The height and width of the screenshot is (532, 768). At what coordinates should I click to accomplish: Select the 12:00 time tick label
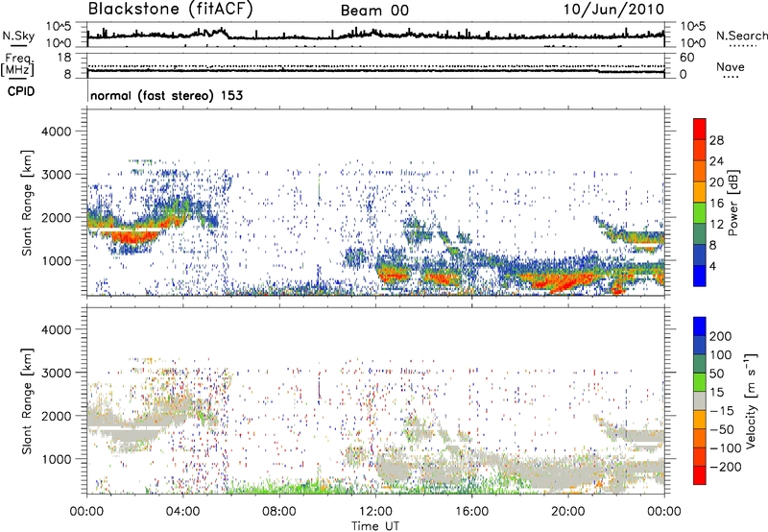tap(375, 512)
